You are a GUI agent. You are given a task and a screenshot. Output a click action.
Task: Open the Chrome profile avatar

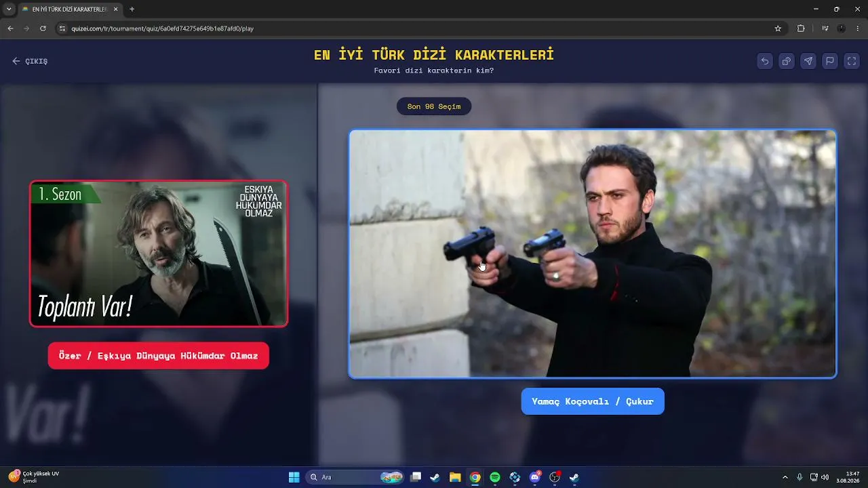click(842, 28)
